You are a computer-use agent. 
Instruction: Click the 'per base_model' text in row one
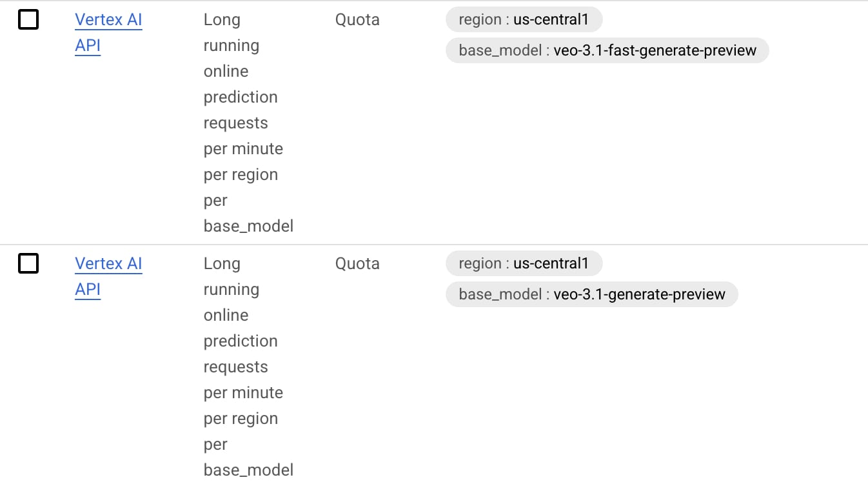coord(248,213)
